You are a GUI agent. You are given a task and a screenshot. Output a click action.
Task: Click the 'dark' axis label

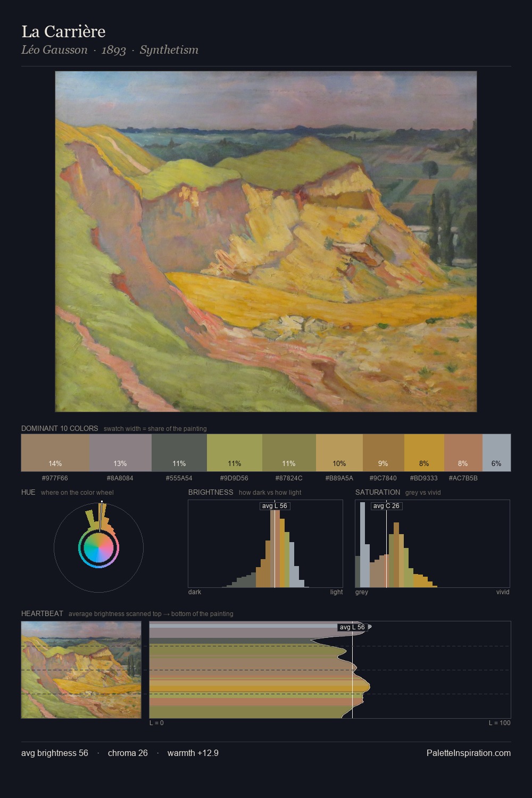195,592
